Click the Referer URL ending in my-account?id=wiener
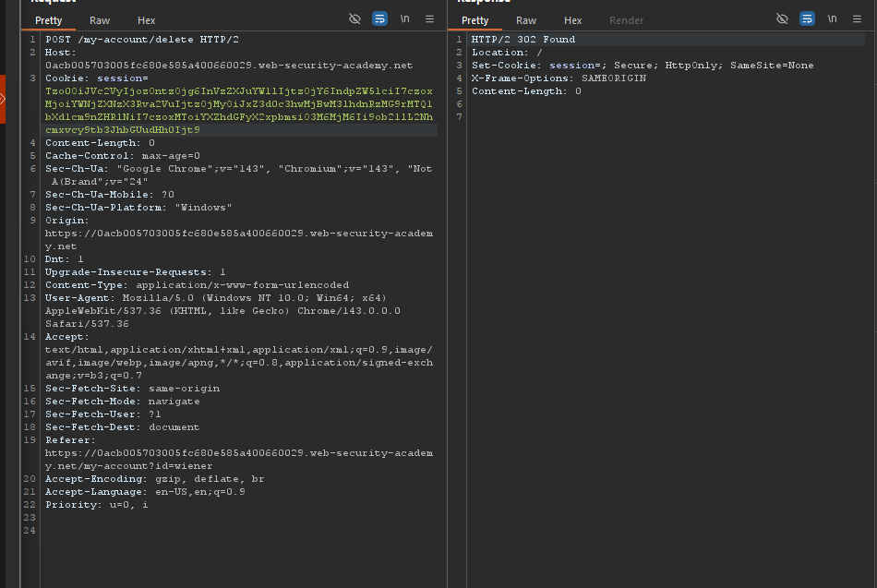 point(239,460)
